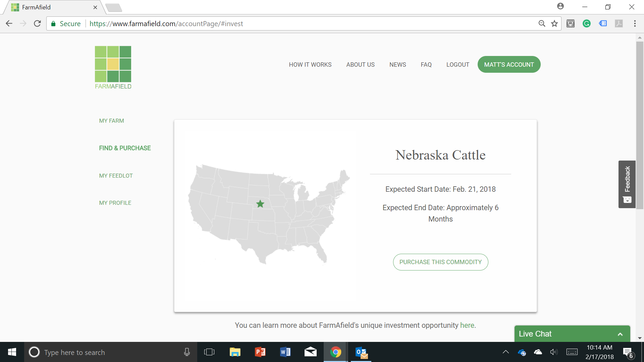Open the Grammarly extension icon

point(587,23)
